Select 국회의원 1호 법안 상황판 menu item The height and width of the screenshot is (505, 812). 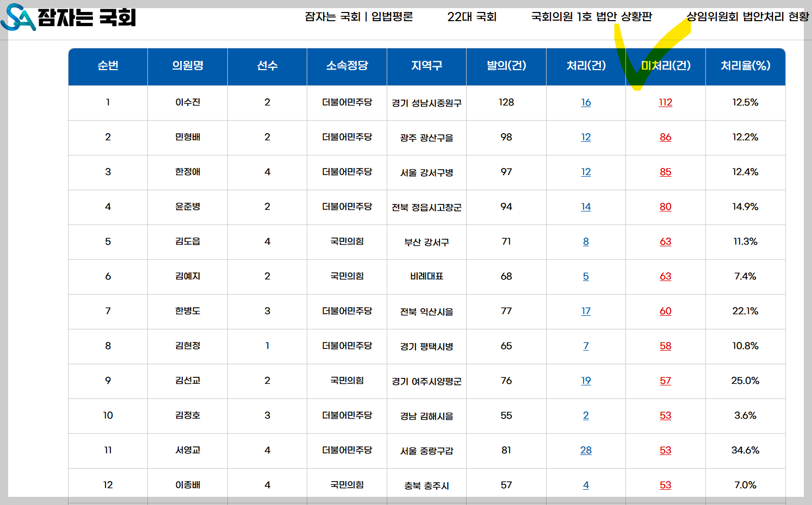point(592,17)
